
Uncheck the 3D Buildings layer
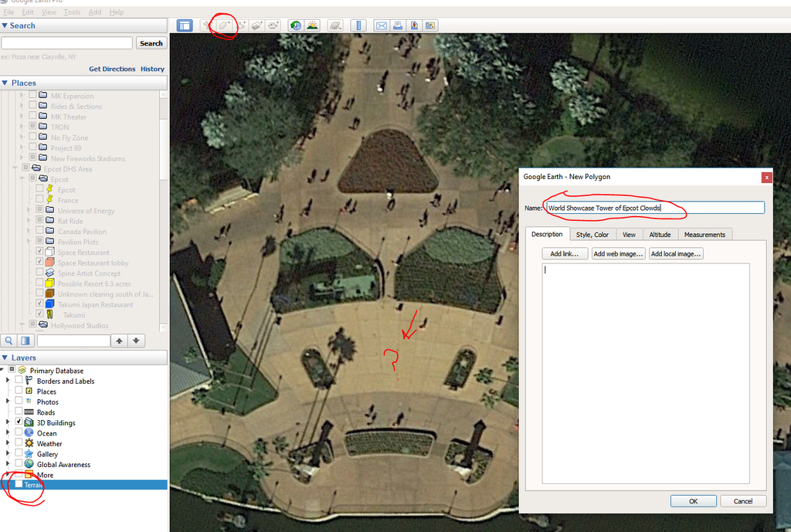(19, 423)
